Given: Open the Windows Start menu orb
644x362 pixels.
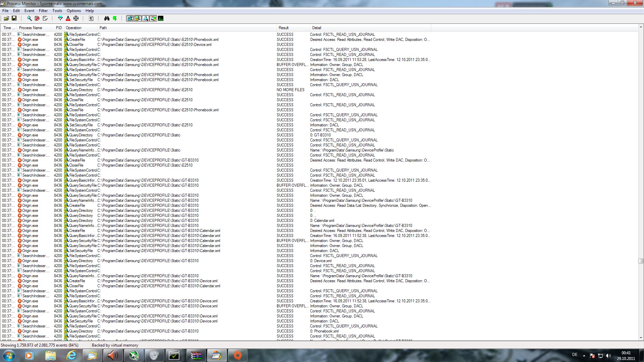Looking at the screenshot, I should coord(9,355).
